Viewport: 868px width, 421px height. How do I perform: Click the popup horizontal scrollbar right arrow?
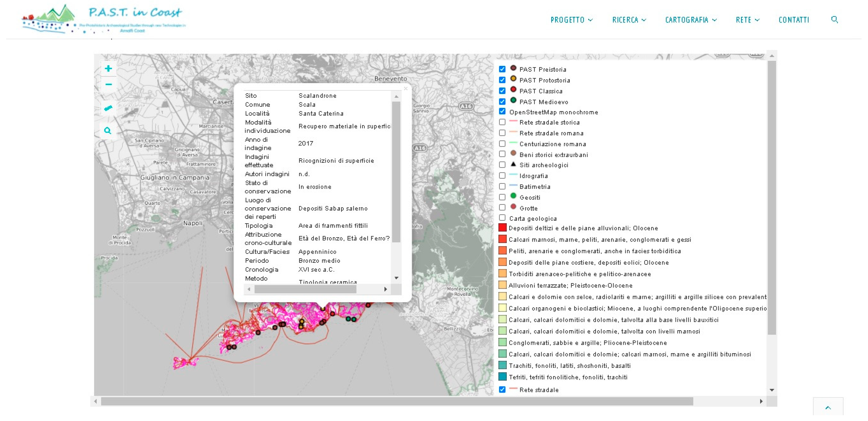[x=385, y=289]
